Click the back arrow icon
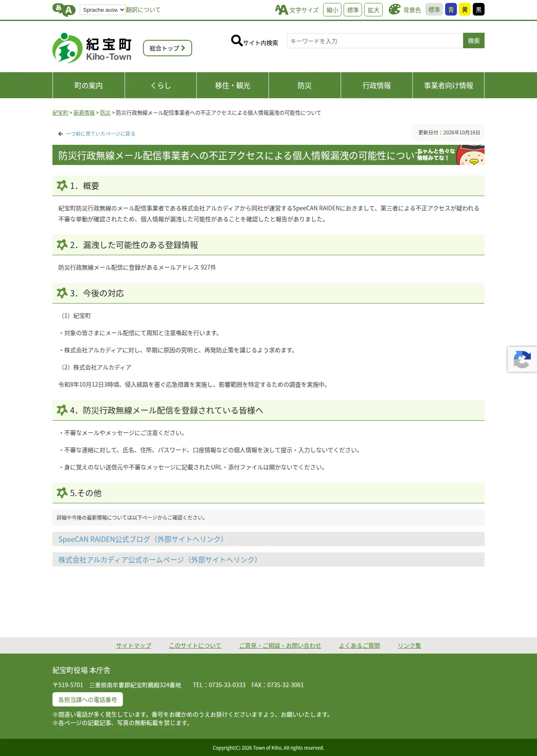537x756 pixels. pos(60,134)
